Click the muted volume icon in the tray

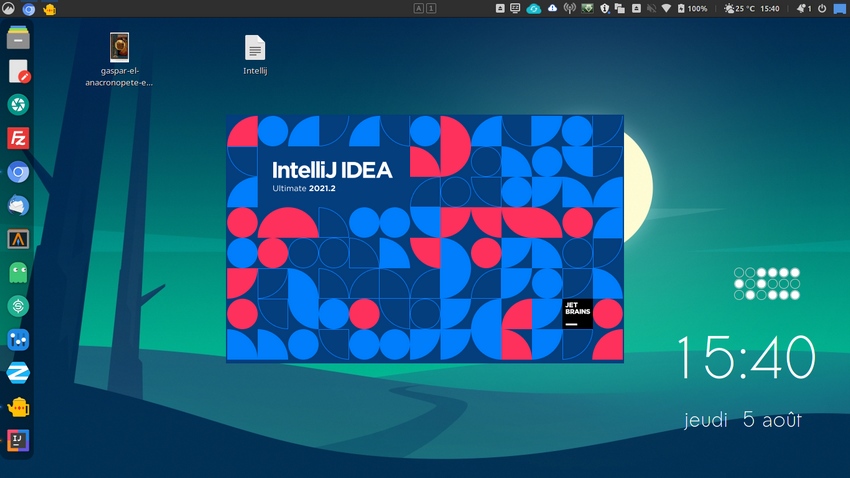coord(650,9)
